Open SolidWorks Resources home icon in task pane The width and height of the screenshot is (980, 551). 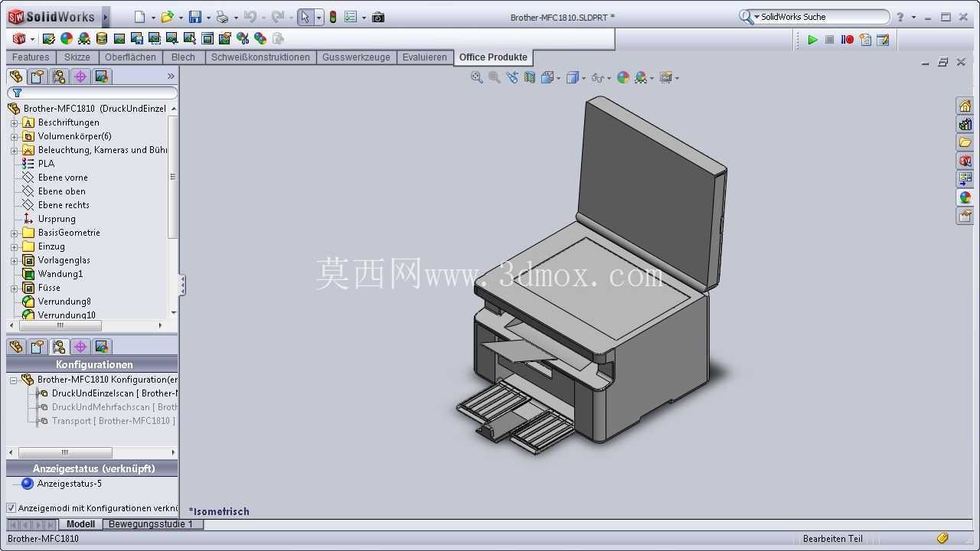[x=965, y=106]
